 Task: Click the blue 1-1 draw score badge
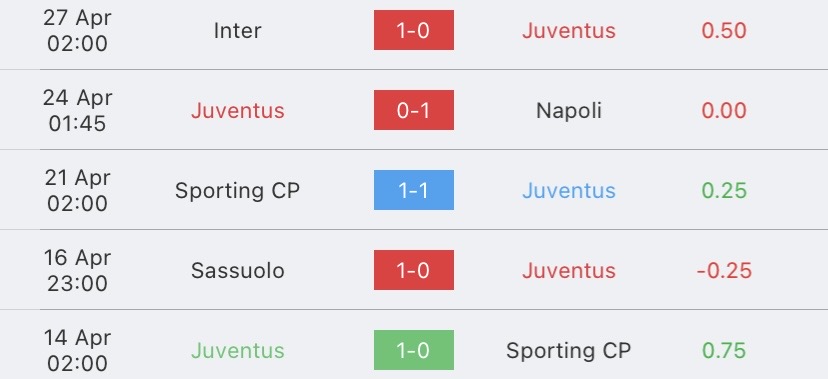413,190
